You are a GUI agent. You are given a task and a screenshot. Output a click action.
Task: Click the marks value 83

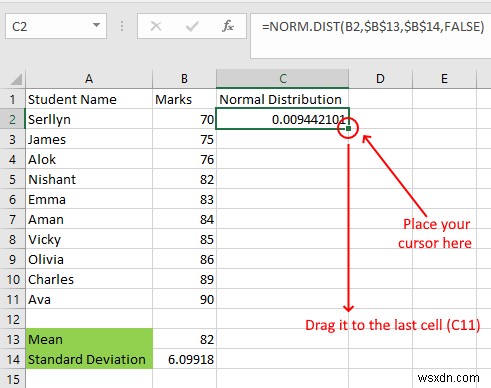tap(184, 199)
